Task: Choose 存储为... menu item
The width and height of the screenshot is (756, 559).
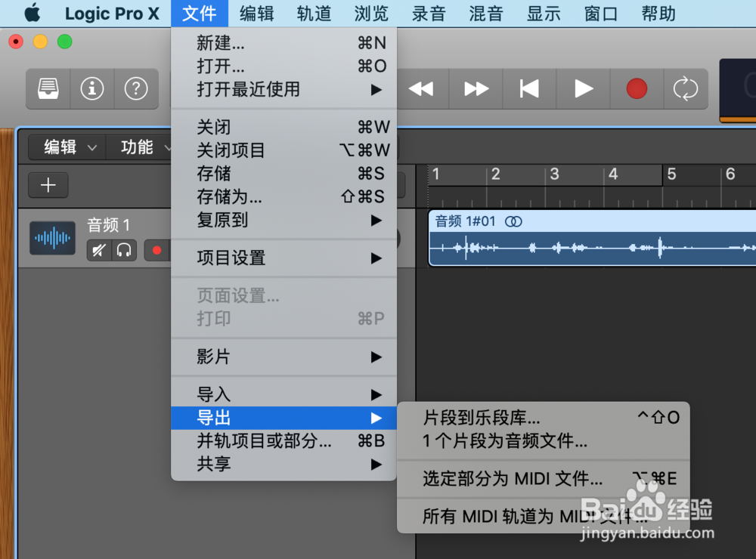Action: point(284,196)
